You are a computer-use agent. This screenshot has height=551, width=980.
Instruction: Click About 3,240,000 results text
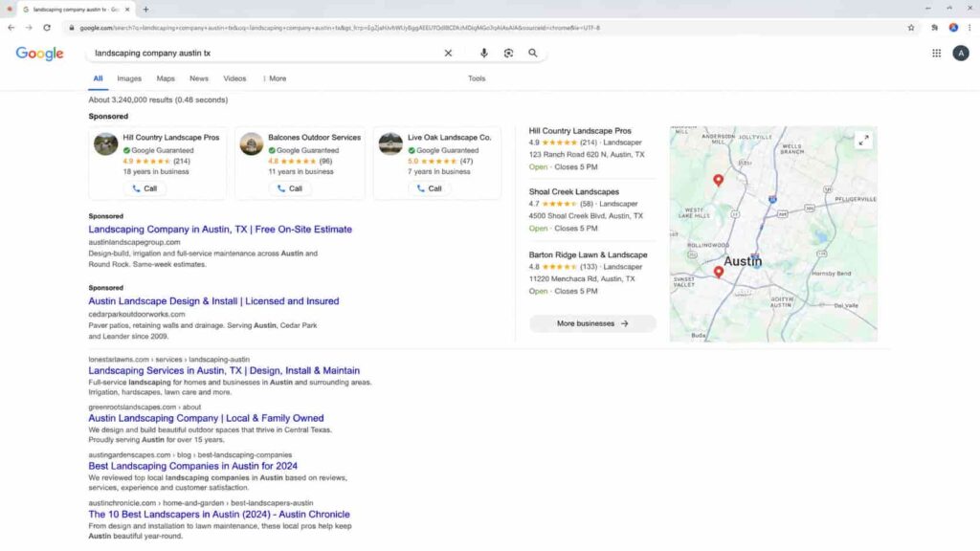[x=158, y=99]
